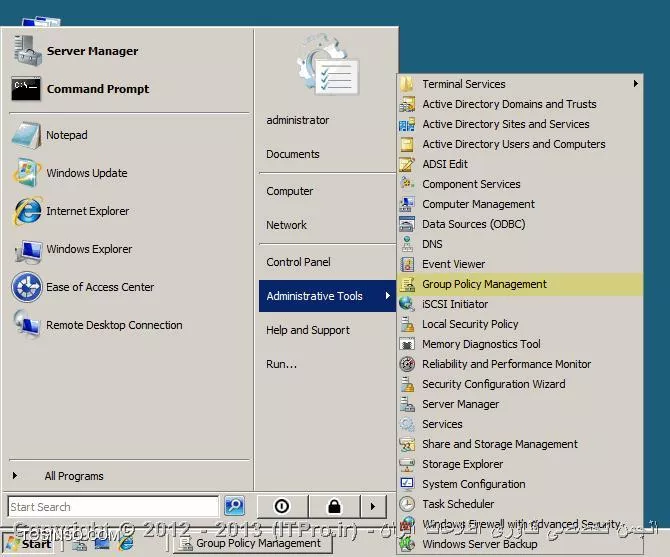Click the iSCSI Initiator icon
The width and height of the screenshot is (670, 557).
click(407, 304)
